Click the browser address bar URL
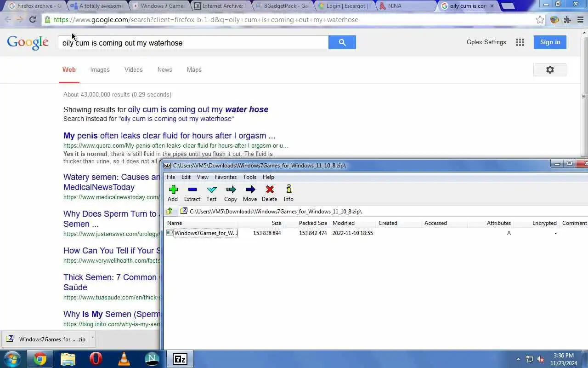The height and width of the screenshot is (368, 588). click(x=205, y=20)
